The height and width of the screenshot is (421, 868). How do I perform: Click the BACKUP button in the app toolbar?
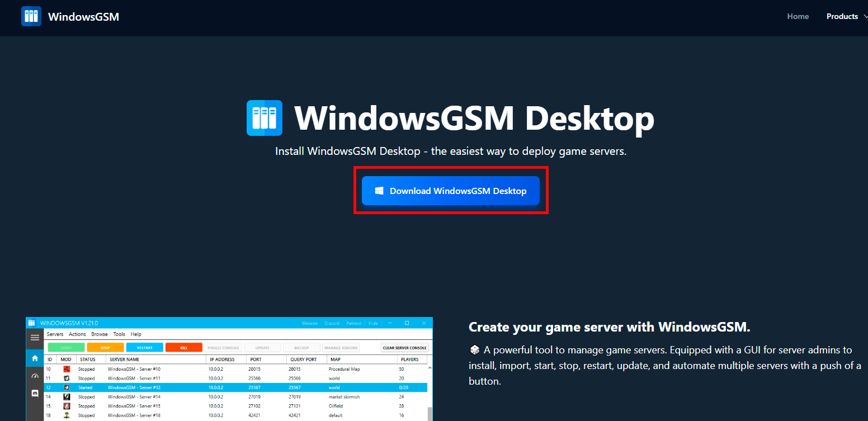pyautogui.click(x=301, y=348)
